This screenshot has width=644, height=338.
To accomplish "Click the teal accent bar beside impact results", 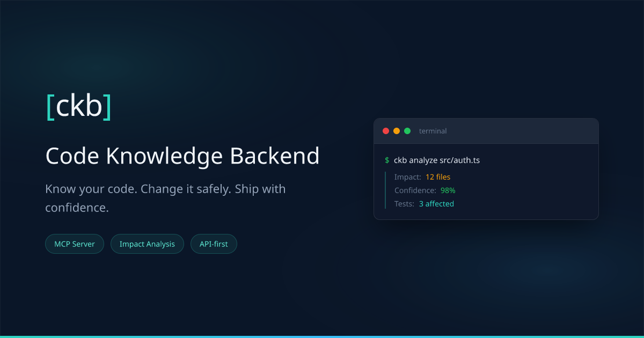I will tap(385, 190).
